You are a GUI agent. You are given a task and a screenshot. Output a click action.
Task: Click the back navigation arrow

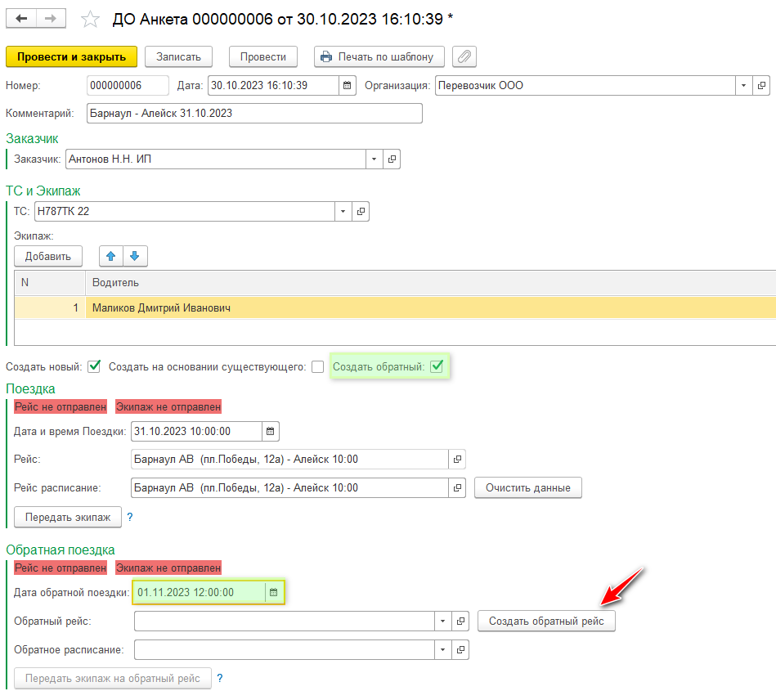[x=21, y=18]
